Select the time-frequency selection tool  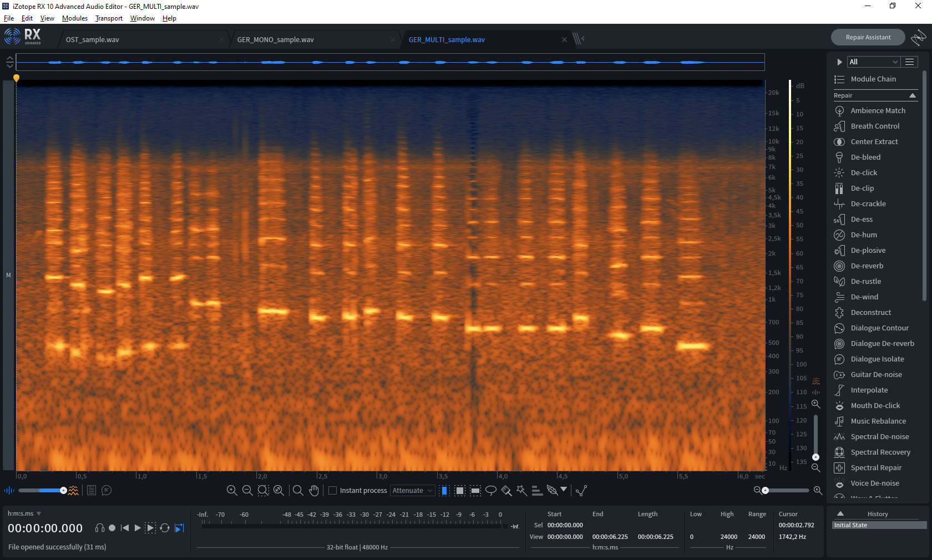point(460,491)
